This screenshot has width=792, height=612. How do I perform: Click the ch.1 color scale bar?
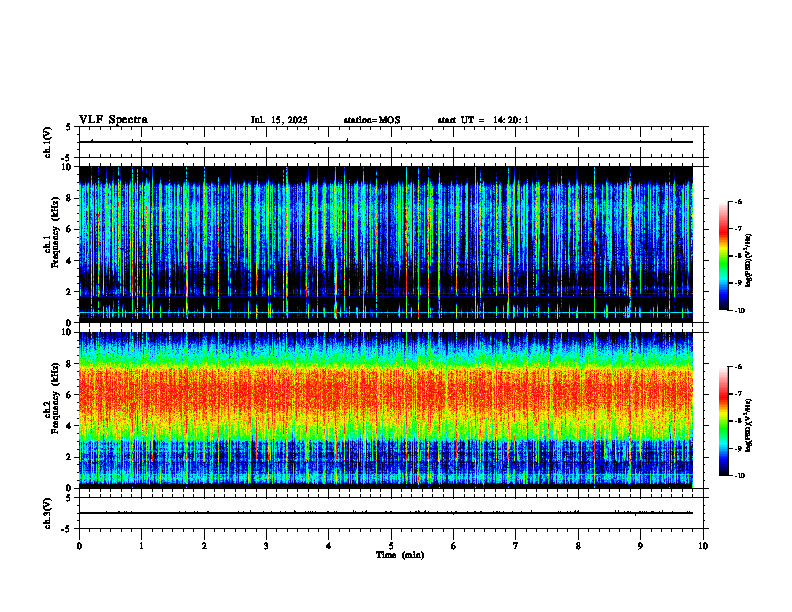click(723, 256)
